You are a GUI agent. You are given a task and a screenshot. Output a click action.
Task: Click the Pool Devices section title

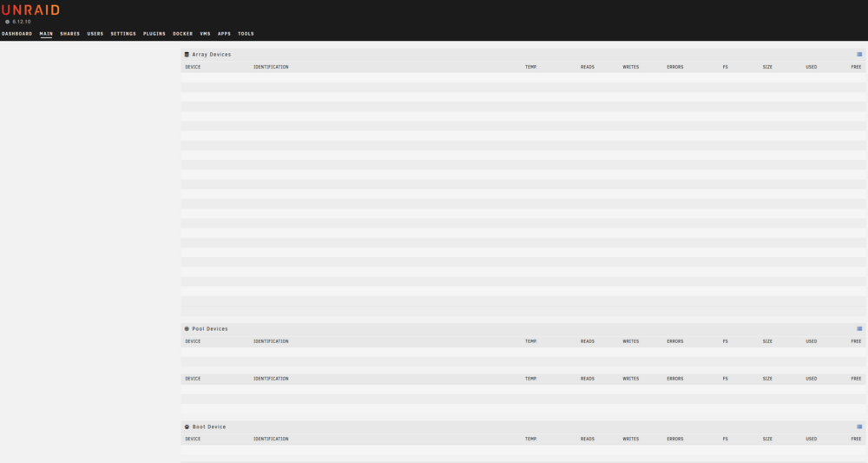(x=210, y=328)
